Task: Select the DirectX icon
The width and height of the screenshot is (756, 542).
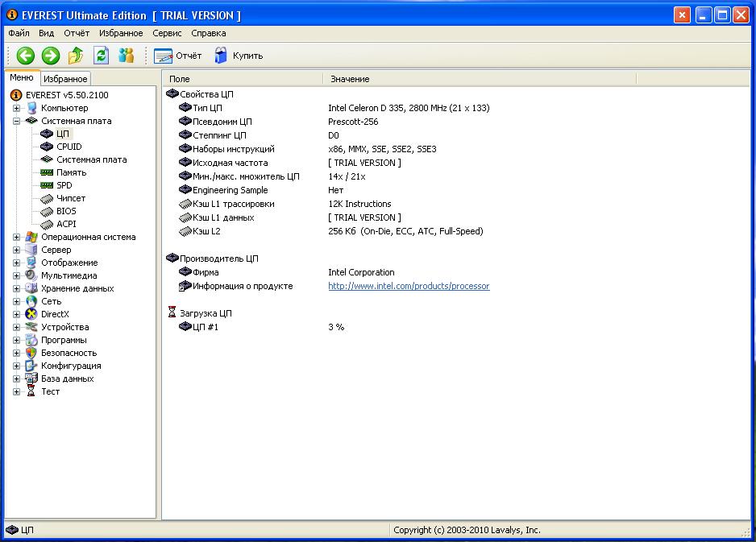Action: 31,314
